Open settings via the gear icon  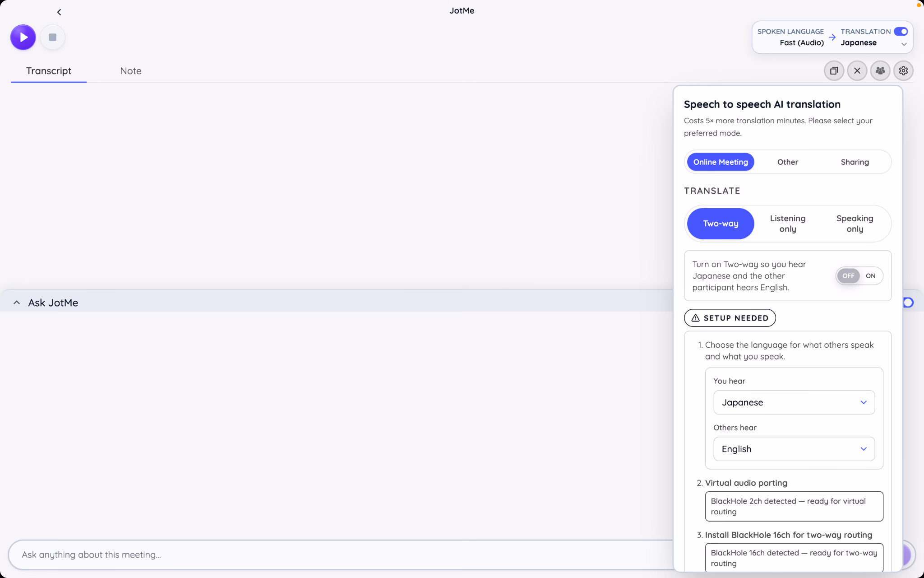pos(903,70)
